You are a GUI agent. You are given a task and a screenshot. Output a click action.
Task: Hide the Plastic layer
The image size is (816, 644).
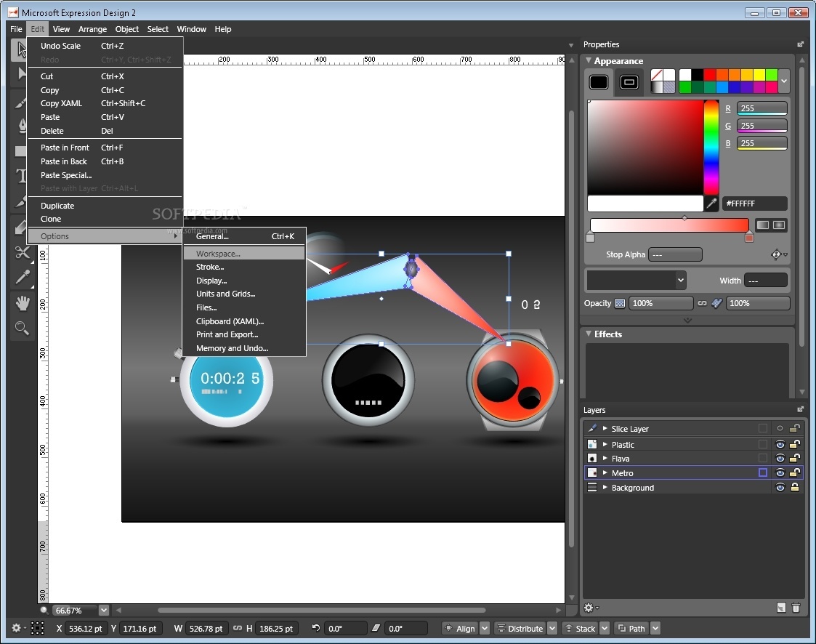point(780,445)
